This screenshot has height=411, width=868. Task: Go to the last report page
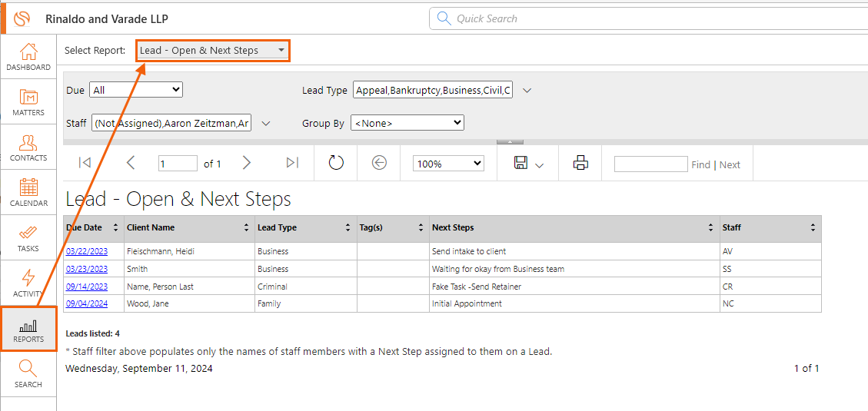(x=292, y=163)
